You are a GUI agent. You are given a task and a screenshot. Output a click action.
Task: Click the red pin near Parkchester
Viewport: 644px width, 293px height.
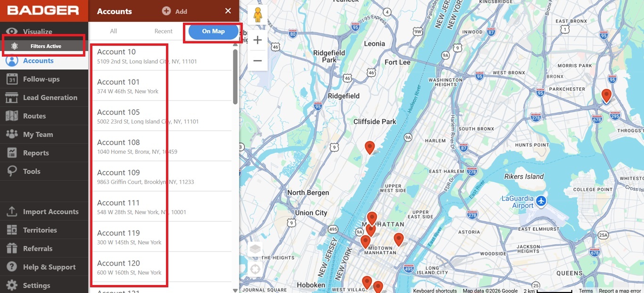coord(607,96)
